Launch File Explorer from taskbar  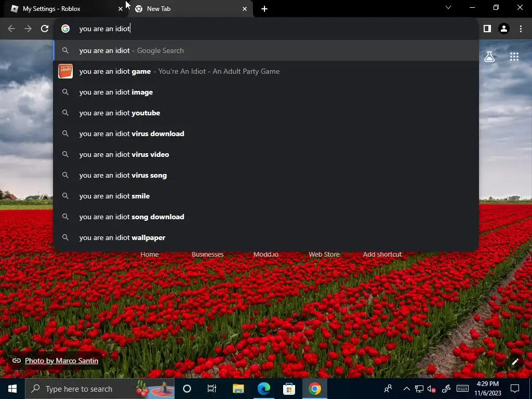pyautogui.click(x=238, y=389)
